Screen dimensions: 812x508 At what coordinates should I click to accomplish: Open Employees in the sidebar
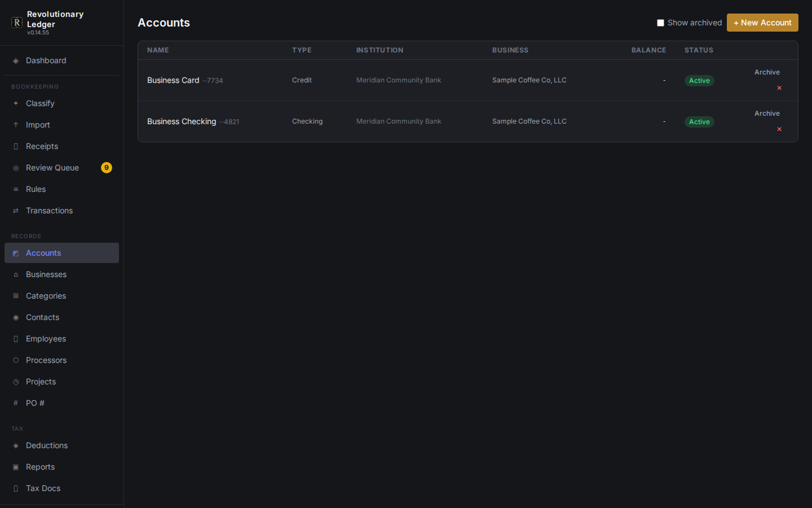[x=61, y=339]
